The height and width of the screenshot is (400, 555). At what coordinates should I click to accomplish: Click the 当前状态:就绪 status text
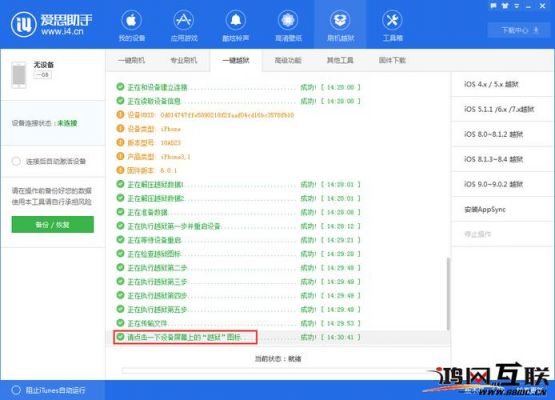278,359
